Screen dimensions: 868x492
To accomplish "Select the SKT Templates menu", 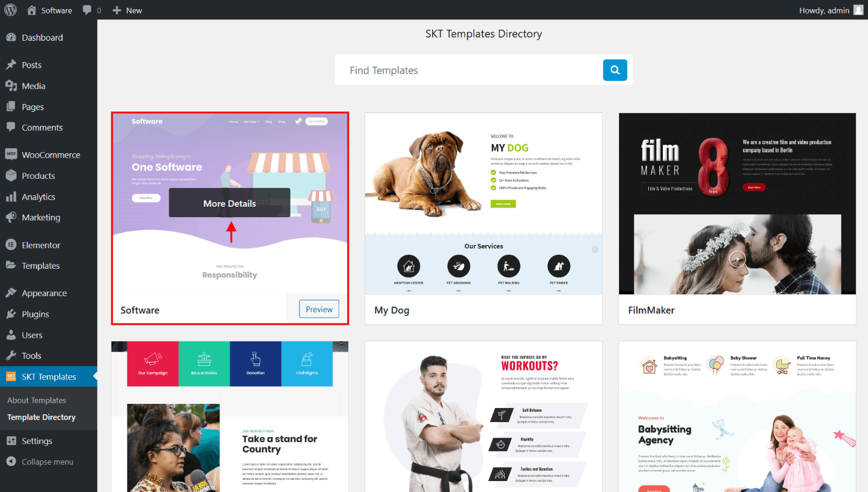I will coord(49,377).
